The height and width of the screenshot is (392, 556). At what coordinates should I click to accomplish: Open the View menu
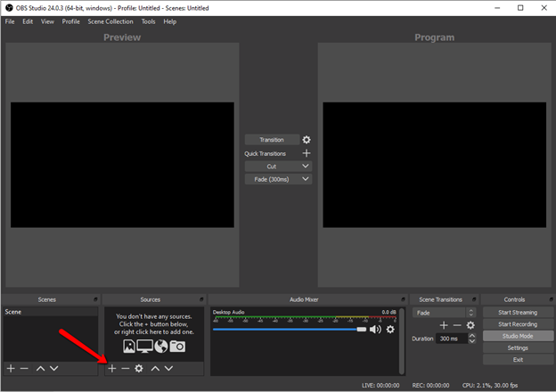coord(47,21)
